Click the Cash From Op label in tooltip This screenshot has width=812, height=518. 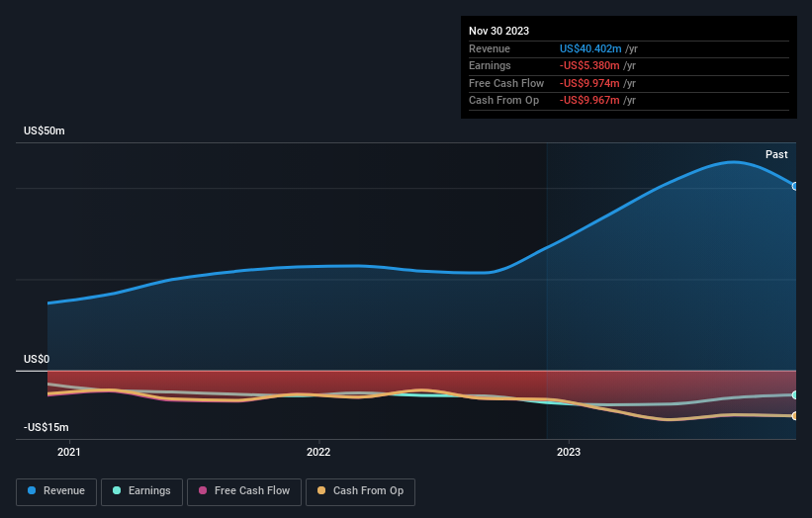pos(503,101)
